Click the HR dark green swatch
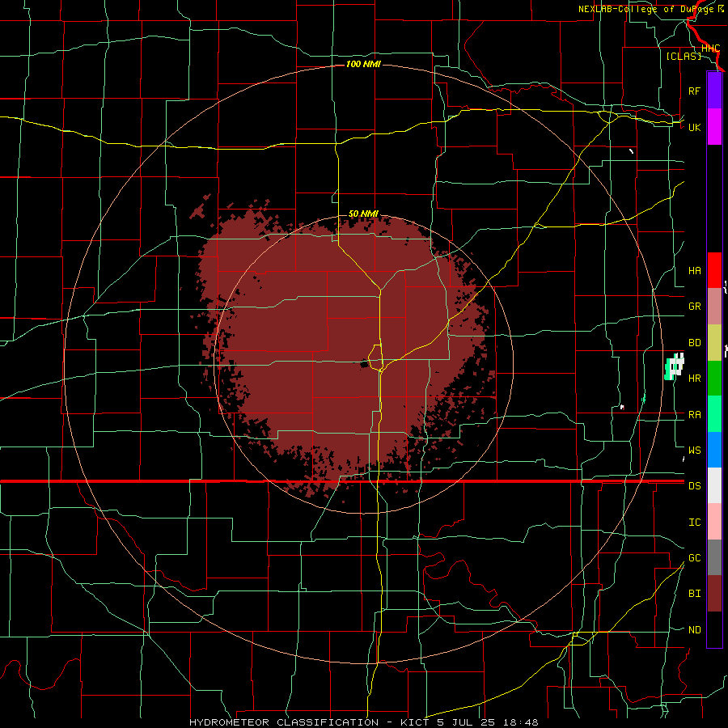Viewport: 728px width, 728px height. pos(714,379)
